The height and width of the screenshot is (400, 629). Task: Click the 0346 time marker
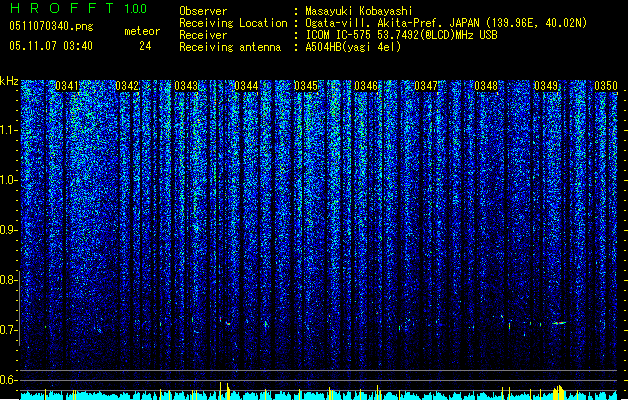click(x=366, y=86)
